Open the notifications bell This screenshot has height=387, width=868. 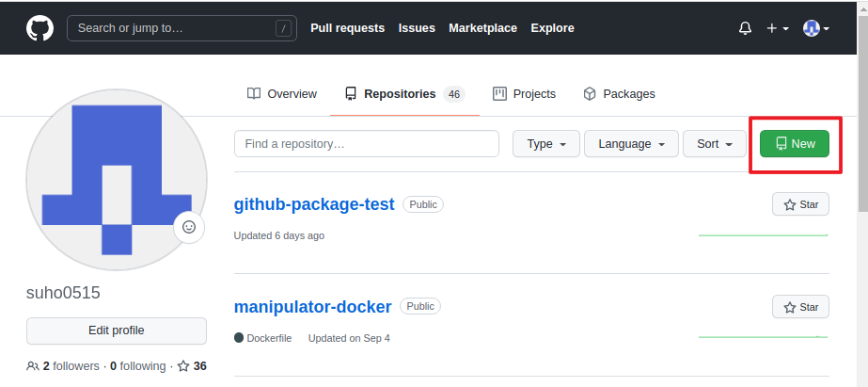[745, 28]
